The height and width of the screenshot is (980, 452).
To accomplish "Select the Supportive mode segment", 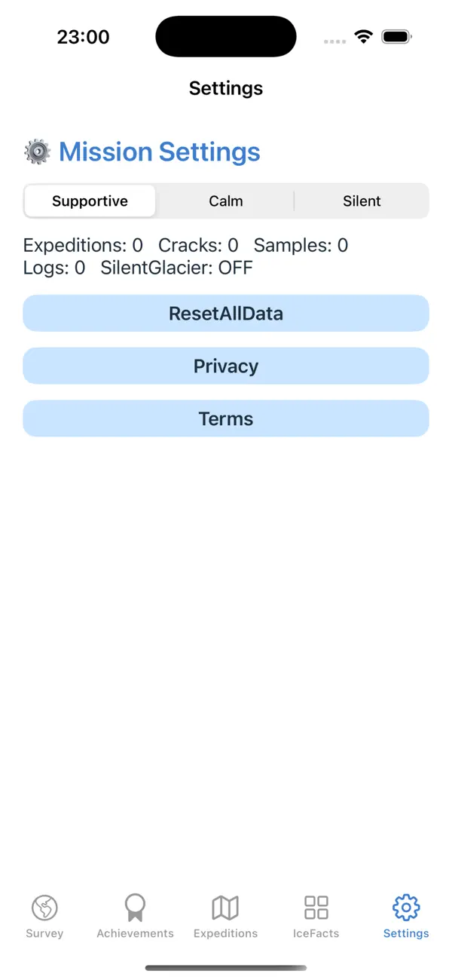I will tap(90, 201).
